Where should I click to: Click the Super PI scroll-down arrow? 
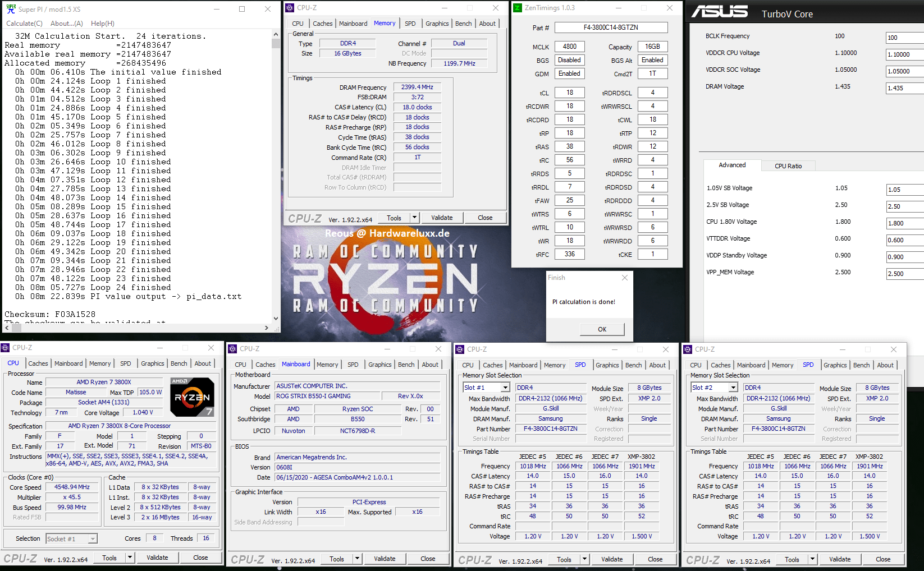[x=276, y=319]
